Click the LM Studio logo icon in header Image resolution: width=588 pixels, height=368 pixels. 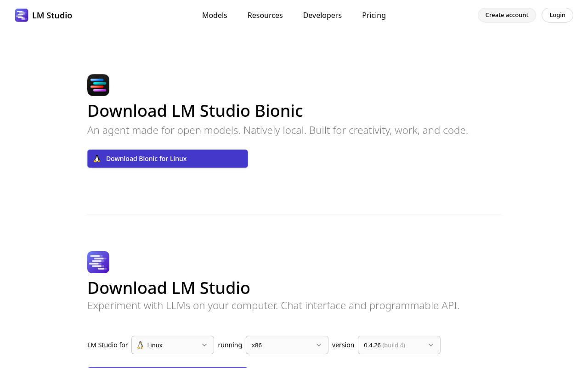tap(22, 15)
